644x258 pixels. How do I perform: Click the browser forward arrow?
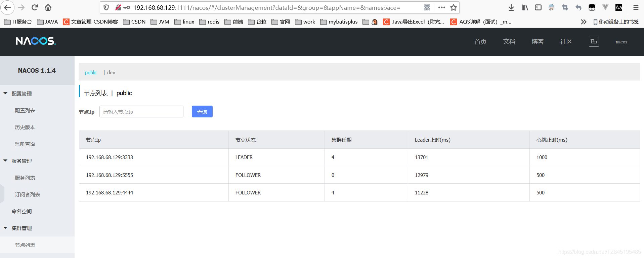(x=21, y=7)
